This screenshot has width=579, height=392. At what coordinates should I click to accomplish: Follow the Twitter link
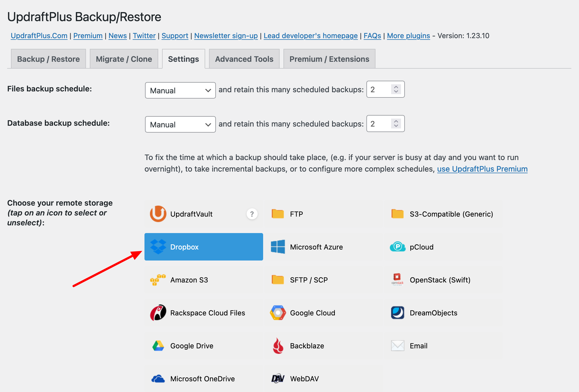144,36
